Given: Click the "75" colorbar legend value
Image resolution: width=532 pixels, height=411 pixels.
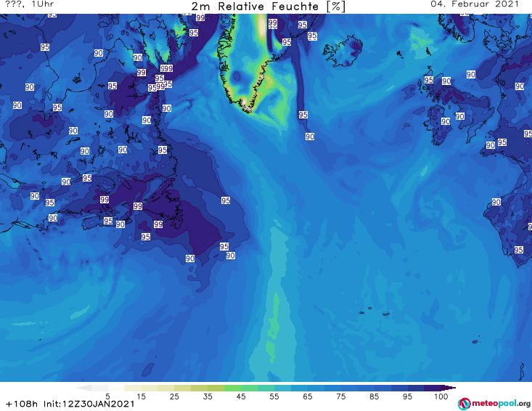Looking at the screenshot, I should click(341, 396).
